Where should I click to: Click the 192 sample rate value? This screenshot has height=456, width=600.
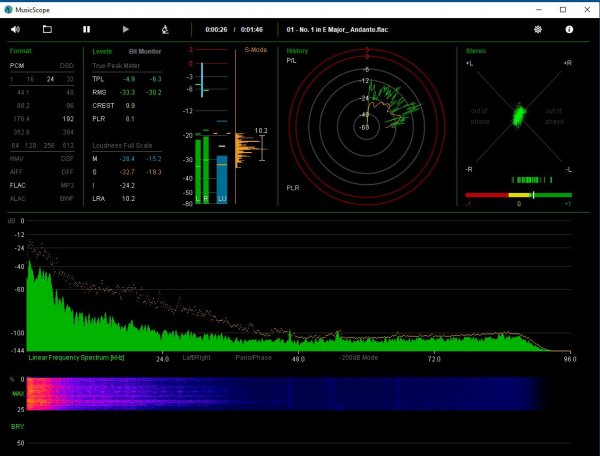68,119
